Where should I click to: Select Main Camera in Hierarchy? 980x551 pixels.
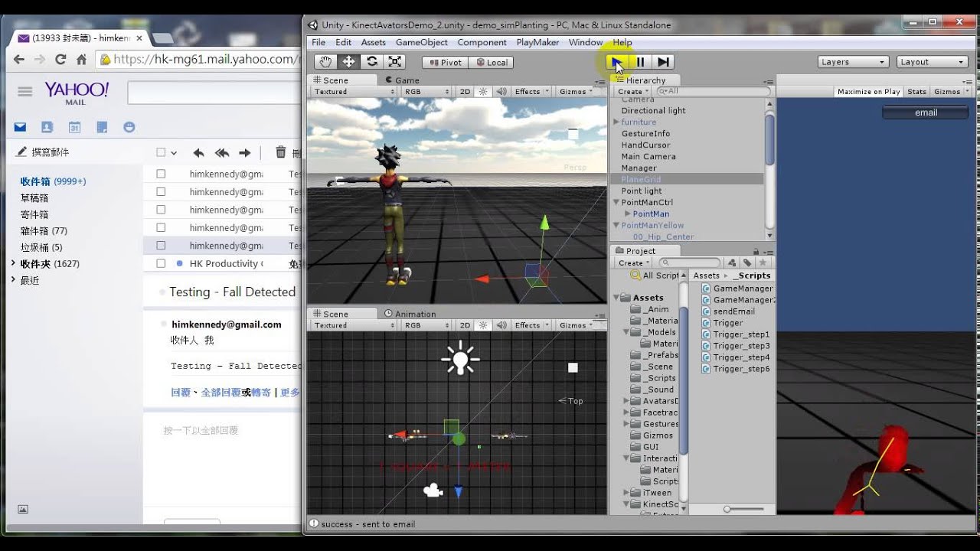click(x=648, y=157)
